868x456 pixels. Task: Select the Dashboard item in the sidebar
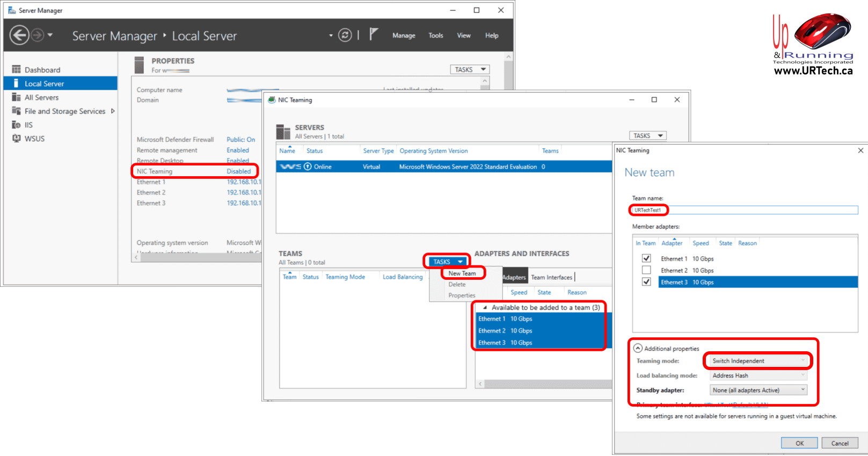[60, 70]
